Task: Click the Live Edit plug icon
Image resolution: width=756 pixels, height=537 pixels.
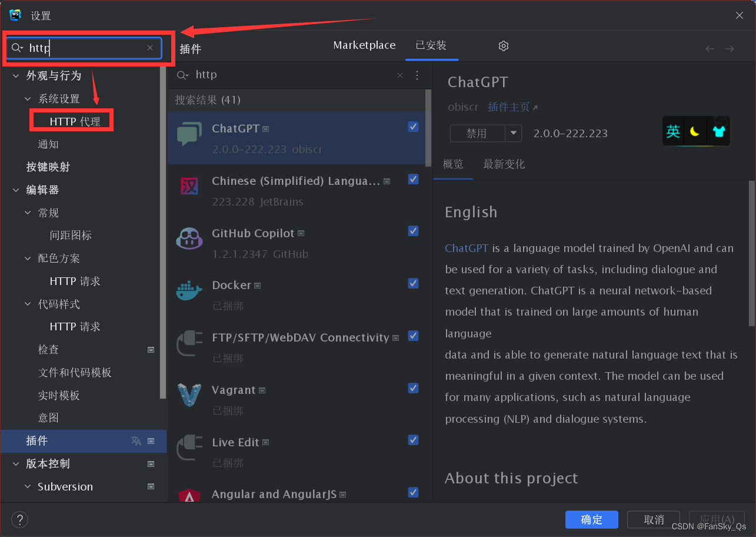Action: (x=189, y=447)
